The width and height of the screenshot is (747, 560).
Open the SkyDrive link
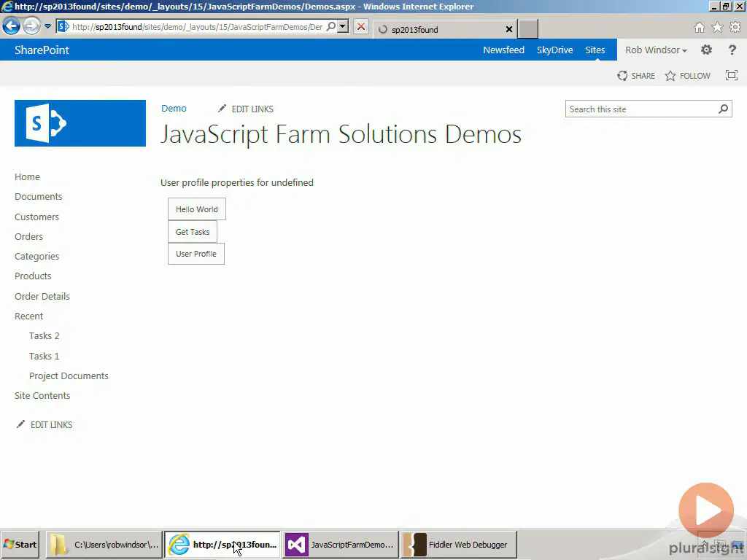pyautogui.click(x=554, y=50)
